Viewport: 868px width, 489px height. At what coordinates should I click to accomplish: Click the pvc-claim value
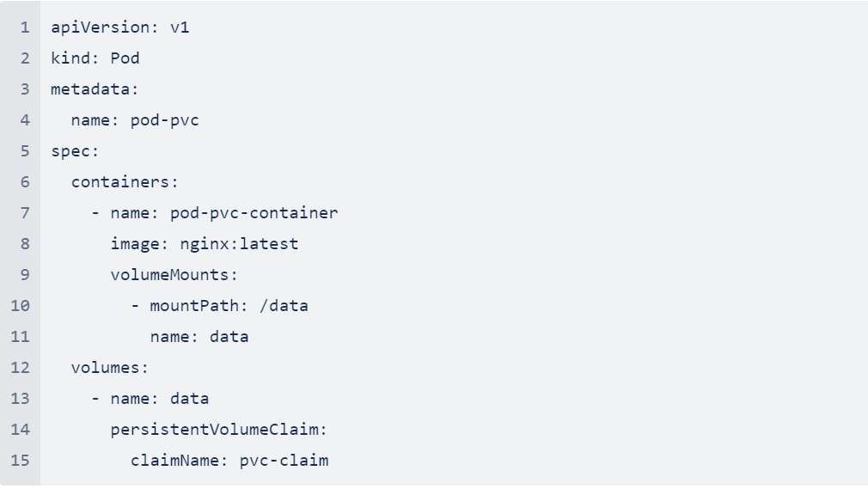(x=284, y=460)
